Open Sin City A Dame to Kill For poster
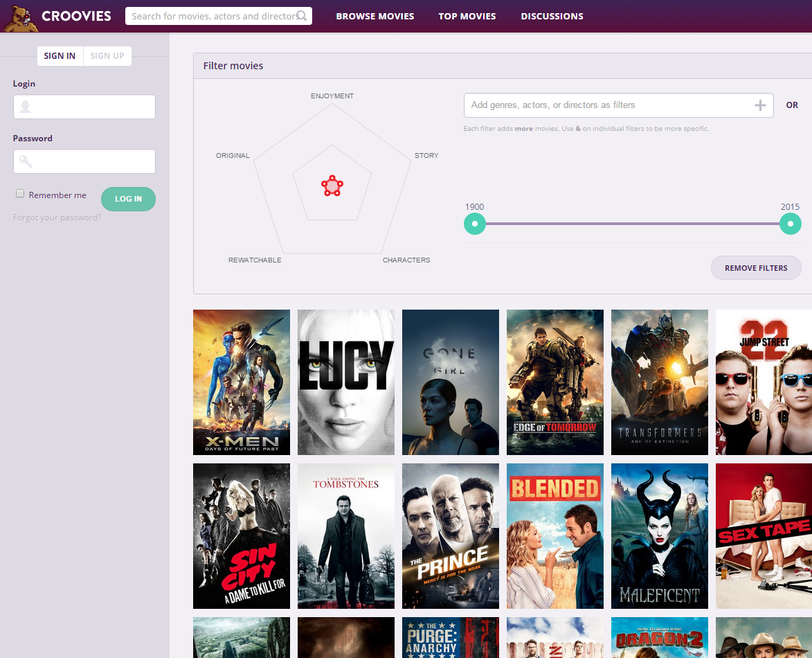 [242, 536]
